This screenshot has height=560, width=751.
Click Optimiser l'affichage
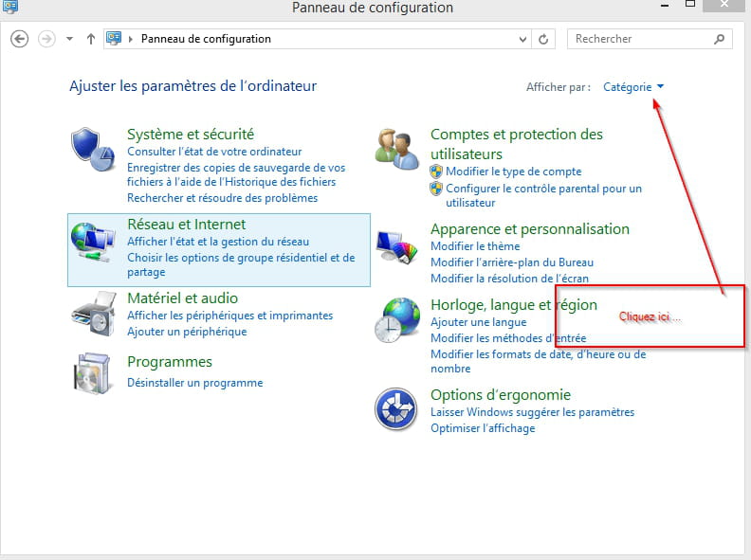point(483,428)
